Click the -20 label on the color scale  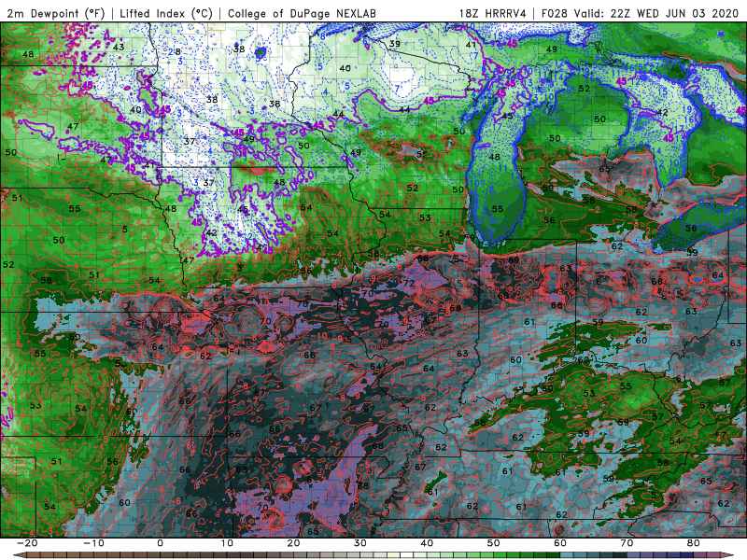tap(27, 543)
